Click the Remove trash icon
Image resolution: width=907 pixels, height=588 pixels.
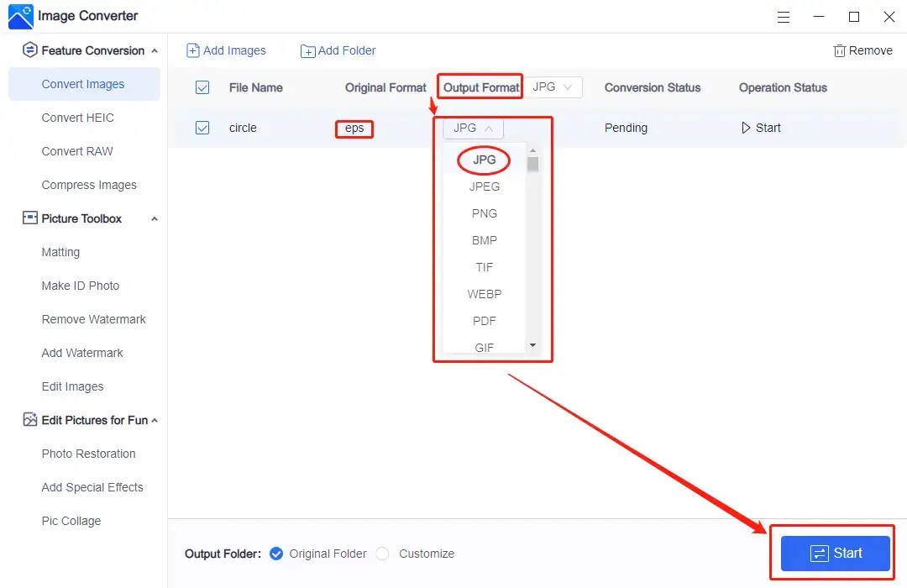[x=839, y=50]
